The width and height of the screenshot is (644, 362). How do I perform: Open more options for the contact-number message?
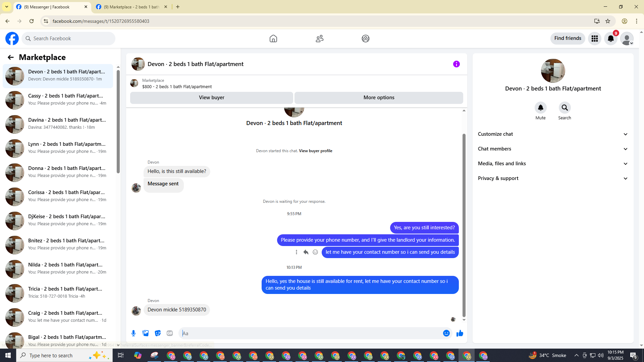coord(297,252)
